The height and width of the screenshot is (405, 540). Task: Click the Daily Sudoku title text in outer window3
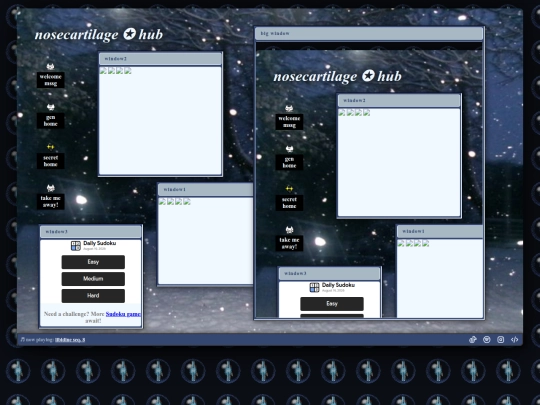(100, 243)
